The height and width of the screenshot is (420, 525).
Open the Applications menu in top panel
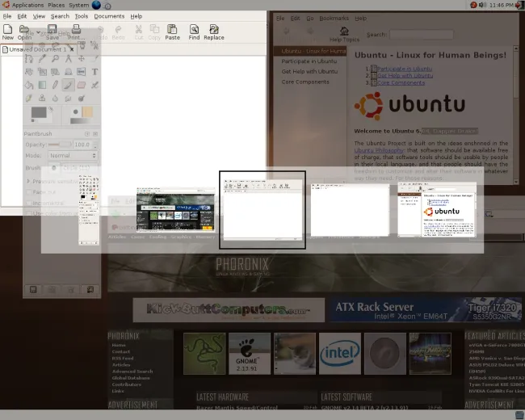(27, 5)
